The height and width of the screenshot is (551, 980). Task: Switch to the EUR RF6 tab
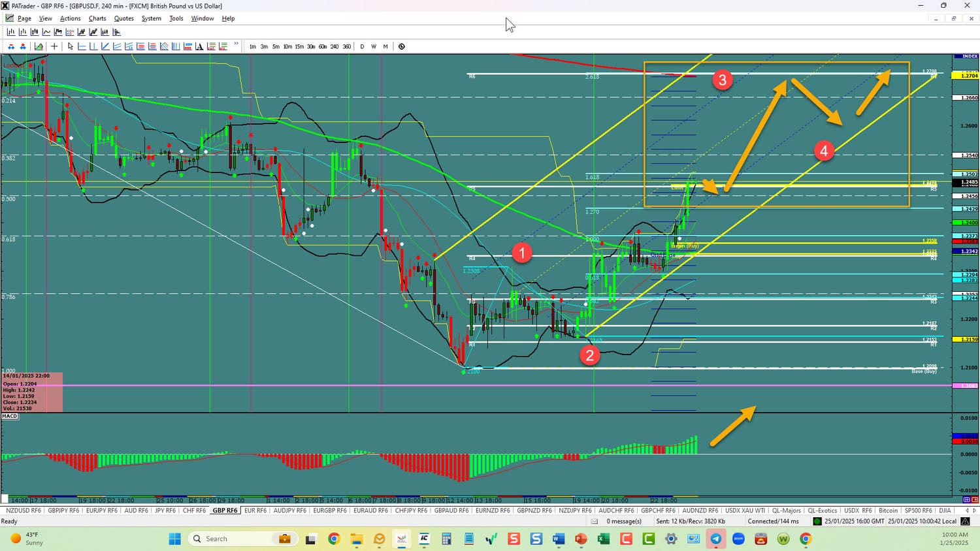[255, 511]
